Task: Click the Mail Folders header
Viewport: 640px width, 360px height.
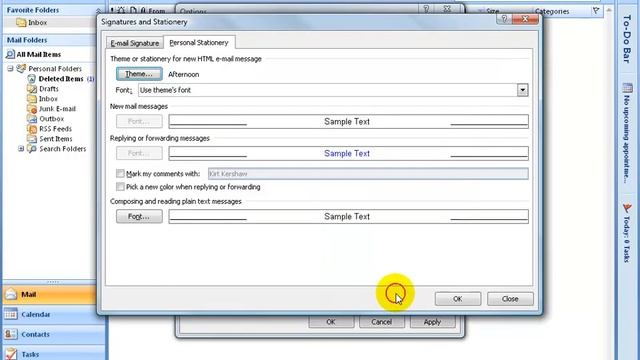Action: click(x=50, y=40)
